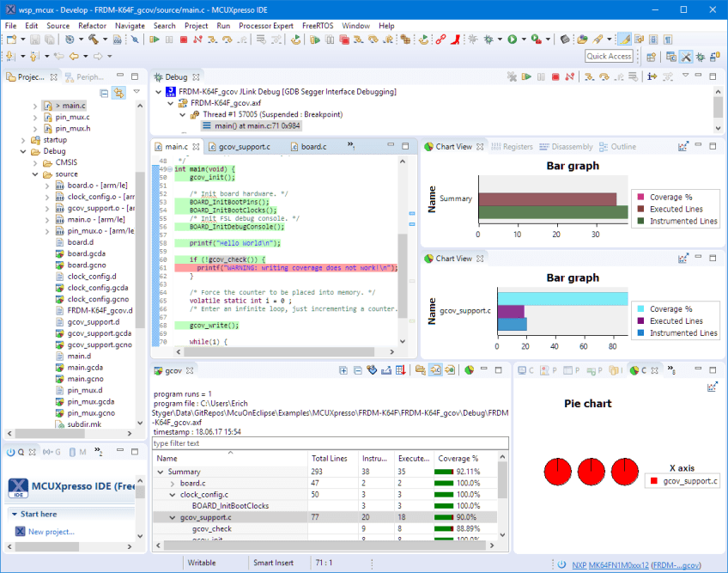Click the red chain link icon

pyautogui.click(x=440, y=40)
